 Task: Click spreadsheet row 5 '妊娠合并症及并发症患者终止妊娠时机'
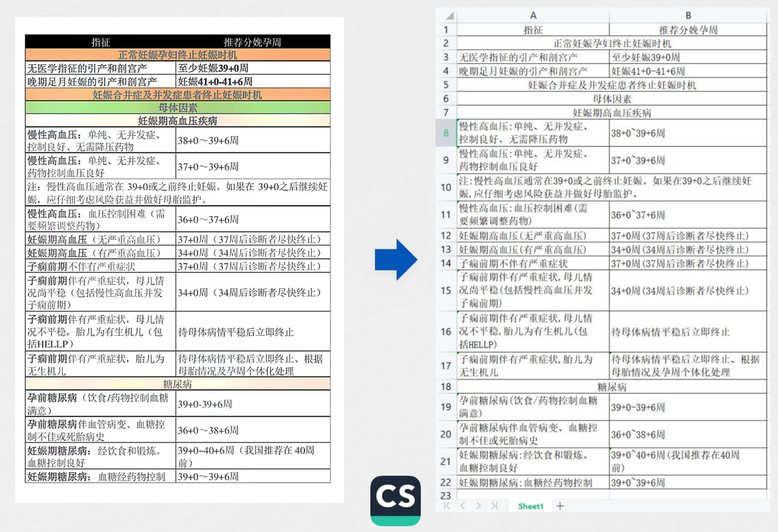[x=612, y=84]
